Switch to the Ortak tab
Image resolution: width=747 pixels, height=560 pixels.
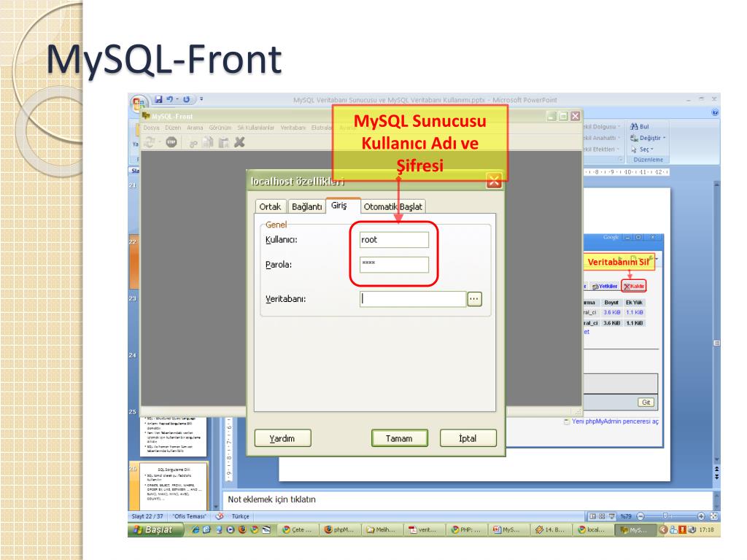click(270, 206)
